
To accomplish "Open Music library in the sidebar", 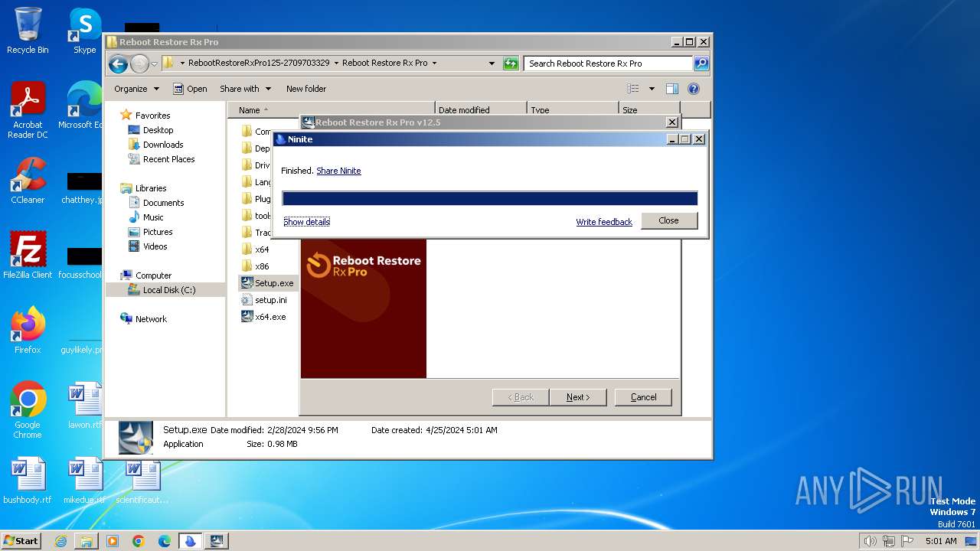I will point(145,217).
